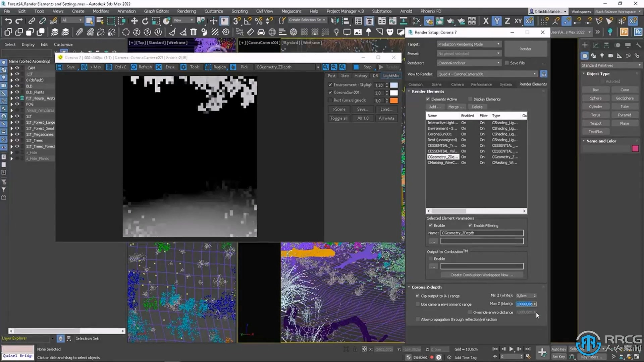The height and width of the screenshot is (362, 644).
Task: Select the Geometry sphere category icon
Action: point(585,56)
